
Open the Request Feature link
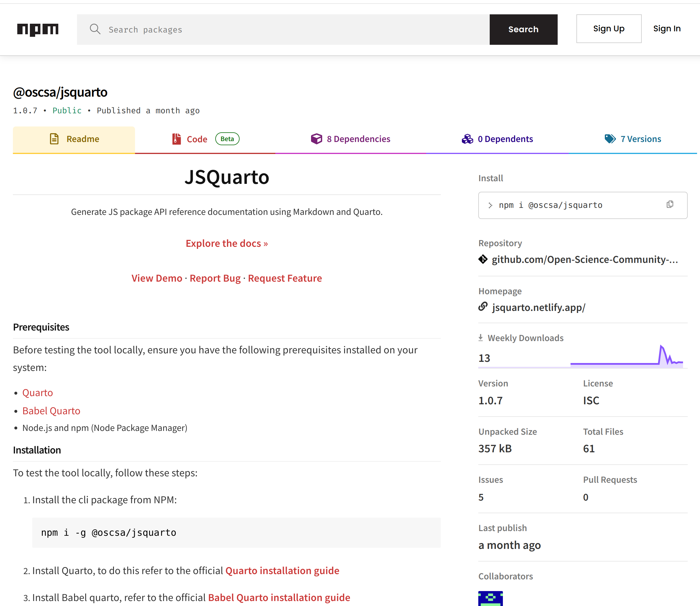(x=285, y=278)
